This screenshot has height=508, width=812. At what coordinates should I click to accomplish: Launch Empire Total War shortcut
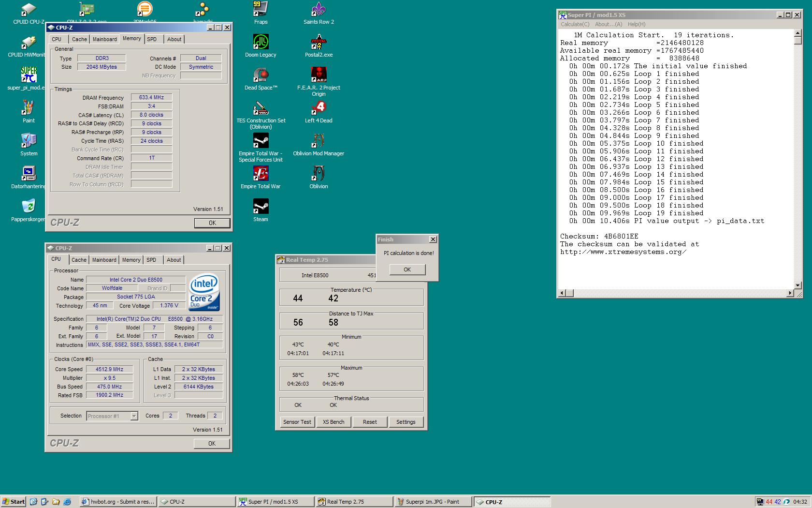tap(261, 177)
